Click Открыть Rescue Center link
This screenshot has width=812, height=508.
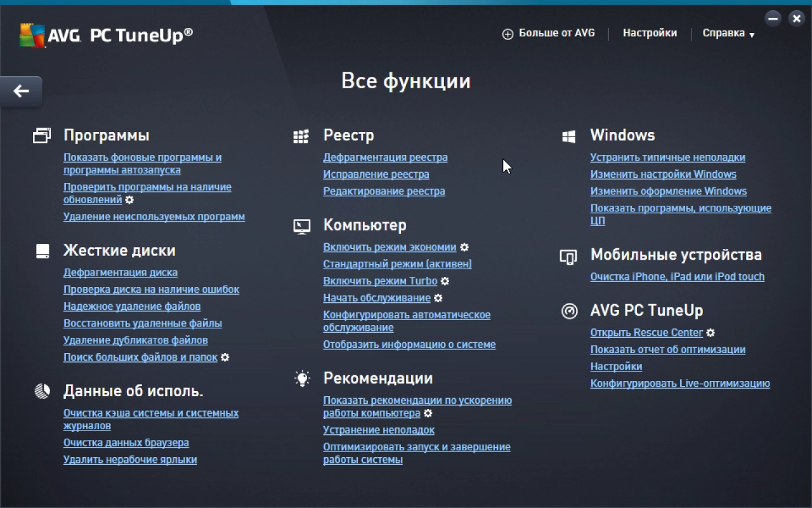pyautogui.click(x=646, y=333)
